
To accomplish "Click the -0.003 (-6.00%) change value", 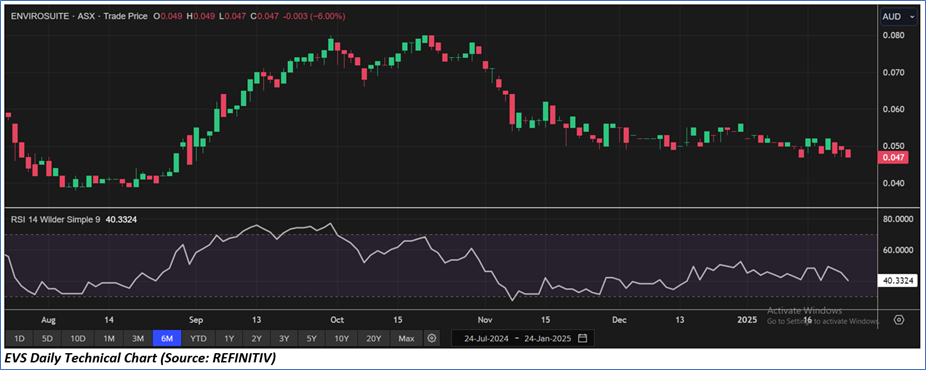I will click(314, 17).
